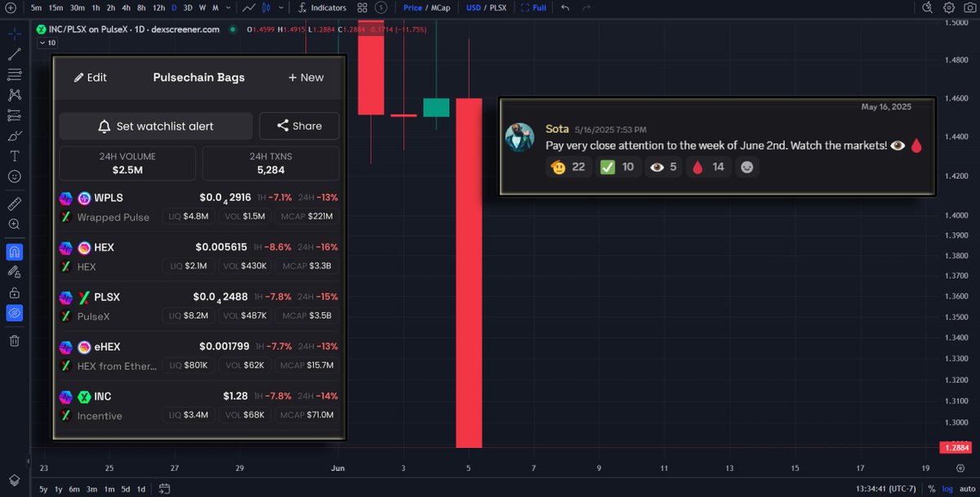
Task: Click the green checkmark reaction 10
Action: [617, 168]
